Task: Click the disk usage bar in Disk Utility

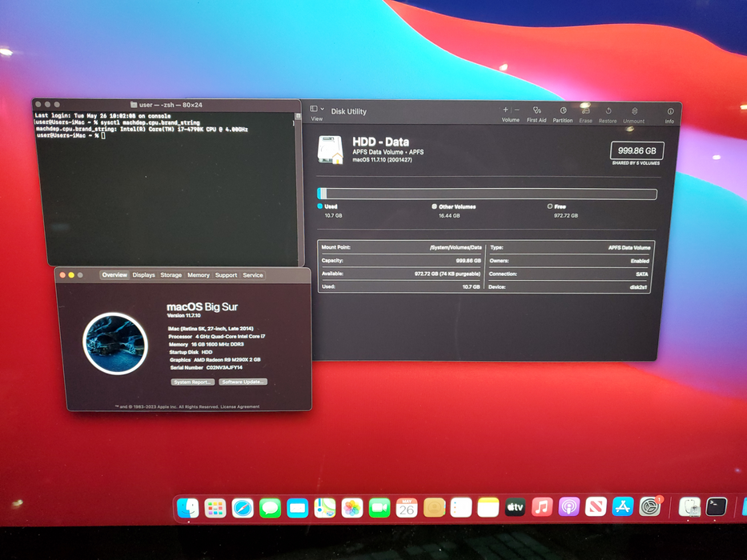Action: pyautogui.click(x=487, y=194)
